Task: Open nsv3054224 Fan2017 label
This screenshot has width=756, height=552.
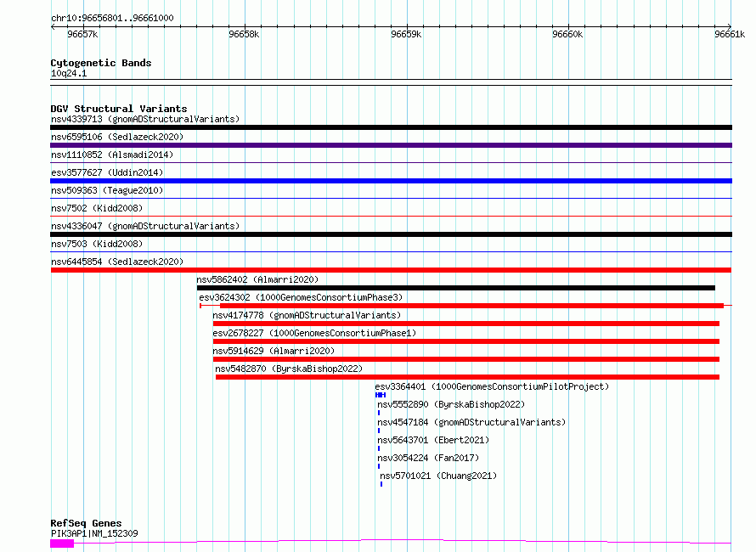Action: tap(428, 458)
